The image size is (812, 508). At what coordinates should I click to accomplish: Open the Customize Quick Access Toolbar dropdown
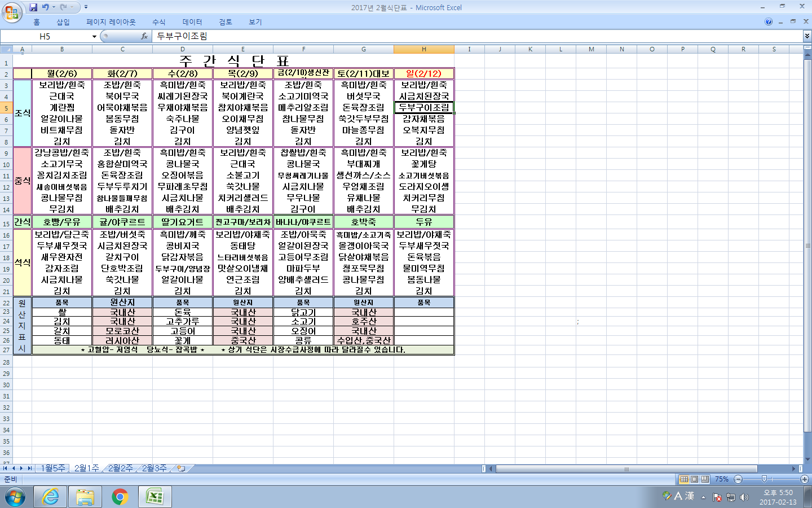coord(86,7)
